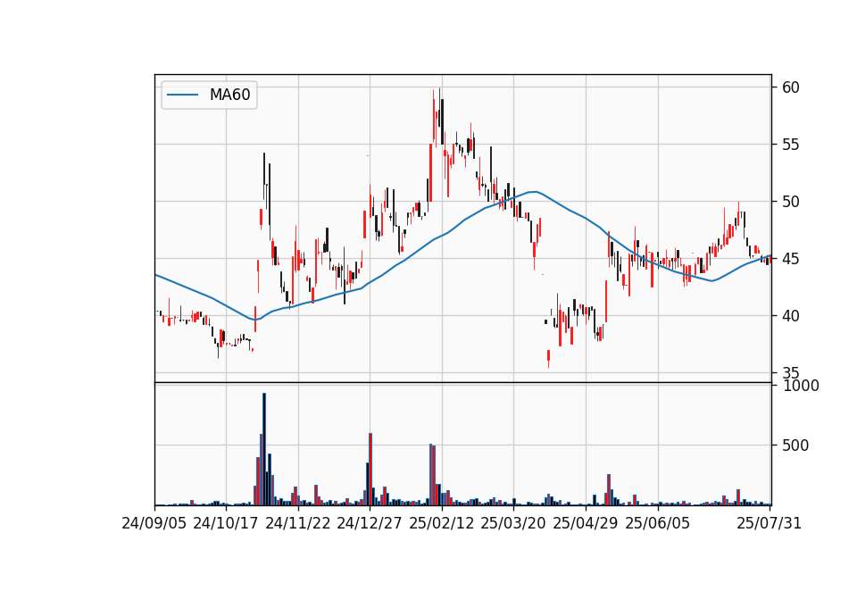This screenshot has width=857, height=616.
Task: Click the volume axis value 1000
Action: pyautogui.click(x=801, y=386)
